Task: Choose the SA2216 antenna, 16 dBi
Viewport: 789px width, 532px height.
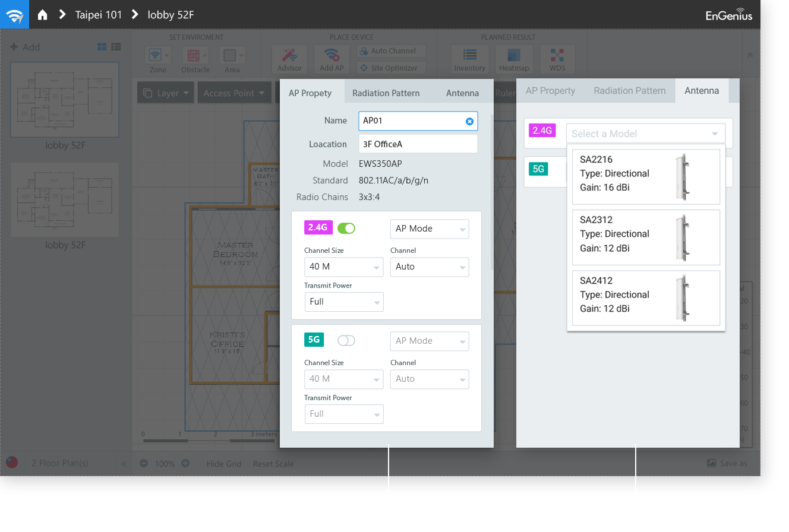Action: pos(646,177)
